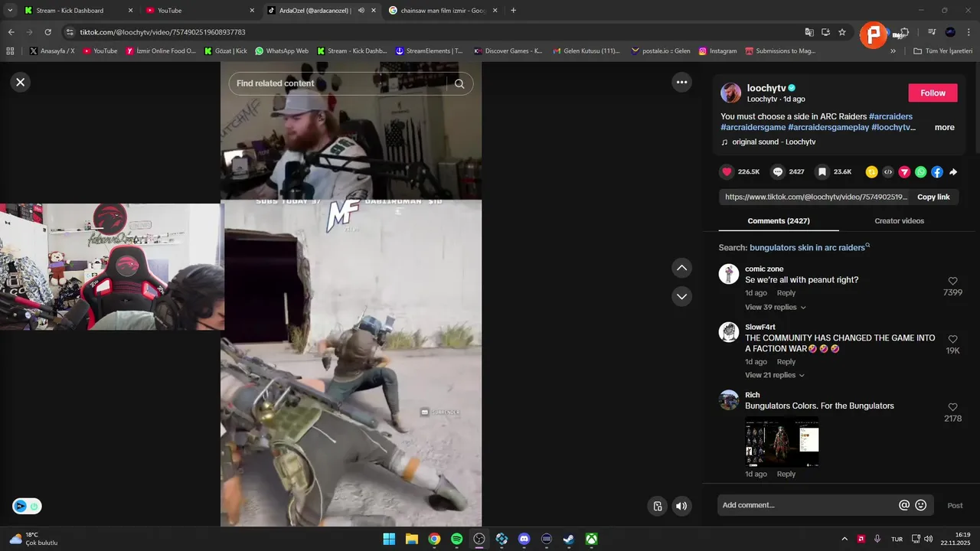This screenshot has height=551, width=980.
Task: Go to previous video with up arrow
Action: pos(681,268)
